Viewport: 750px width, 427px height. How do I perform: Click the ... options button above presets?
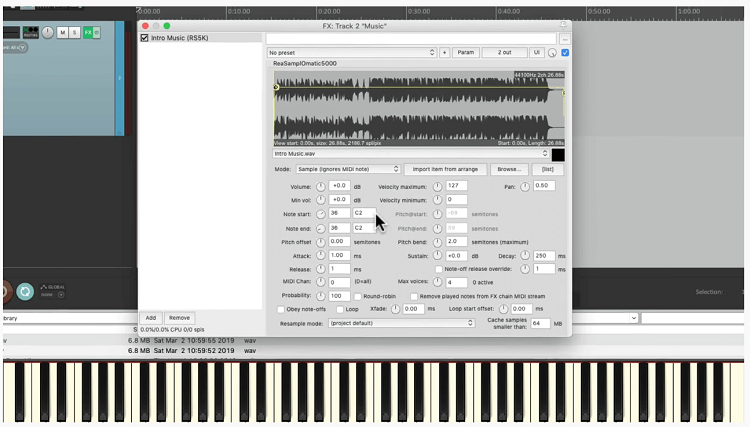(565, 39)
